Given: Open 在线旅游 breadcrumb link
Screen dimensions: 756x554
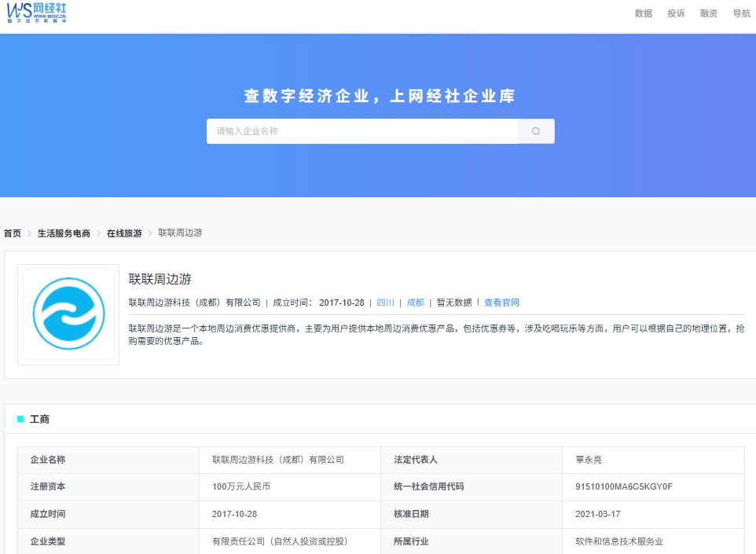Looking at the screenshot, I should tap(124, 233).
